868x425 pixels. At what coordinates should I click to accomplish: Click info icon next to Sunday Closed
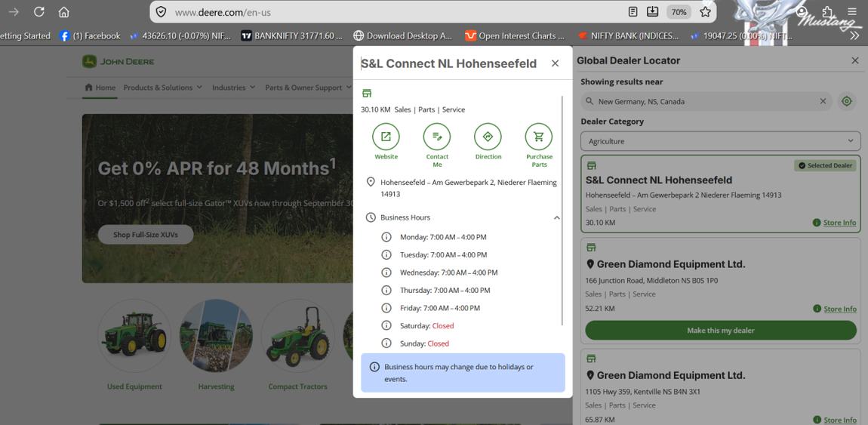coord(386,343)
